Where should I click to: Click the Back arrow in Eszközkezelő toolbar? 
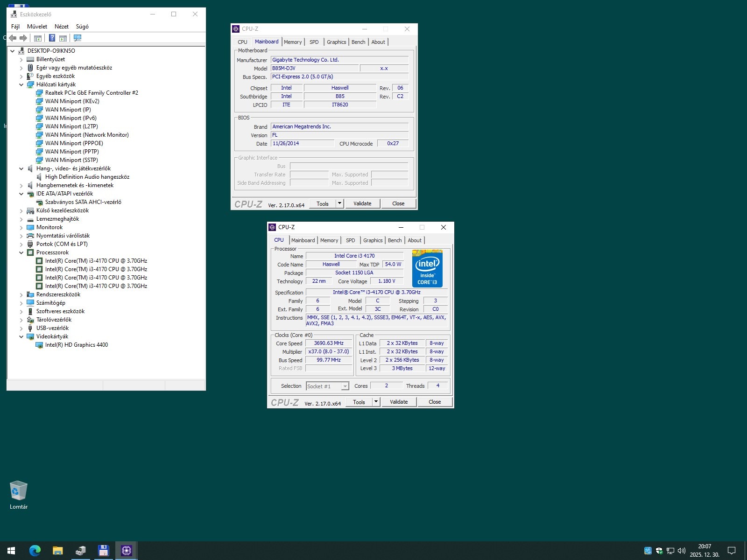point(13,38)
